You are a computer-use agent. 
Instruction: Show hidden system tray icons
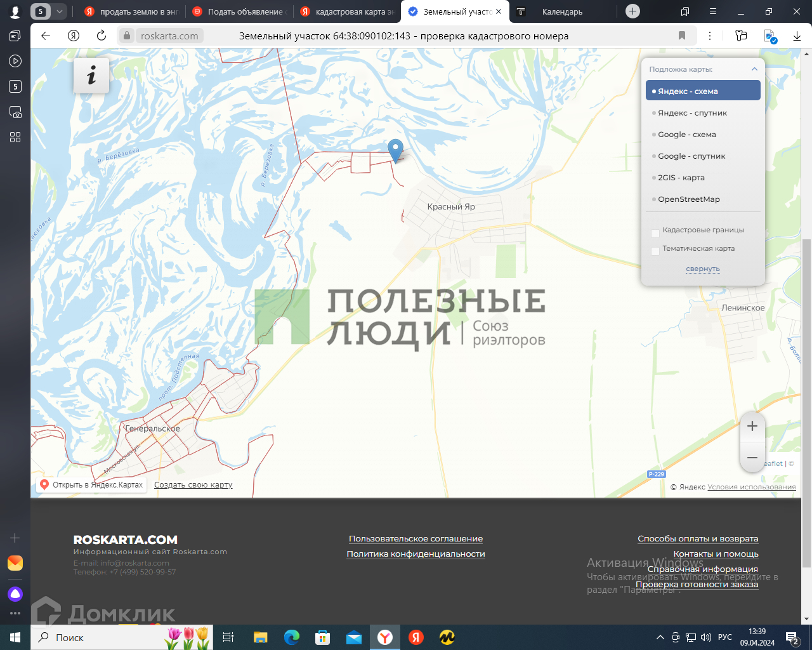[660, 637]
